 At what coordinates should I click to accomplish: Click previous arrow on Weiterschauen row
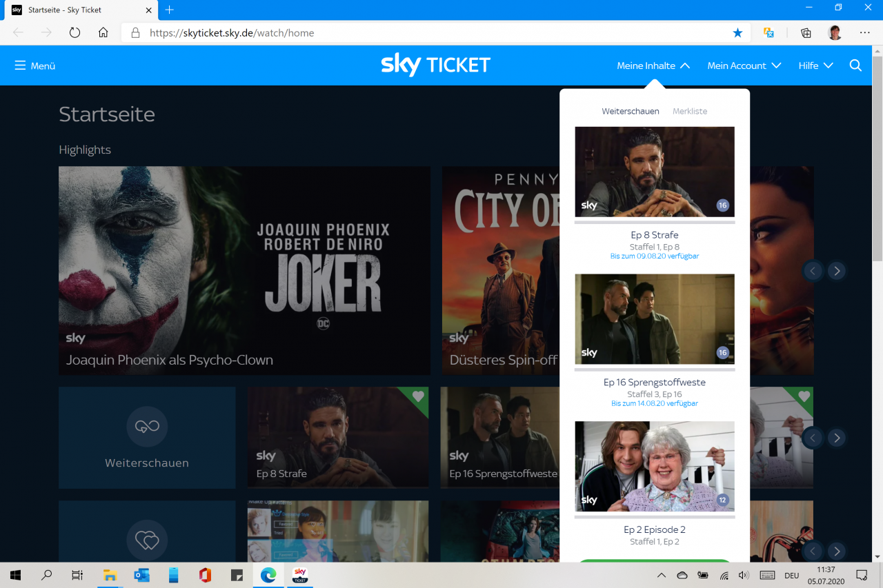click(x=813, y=438)
